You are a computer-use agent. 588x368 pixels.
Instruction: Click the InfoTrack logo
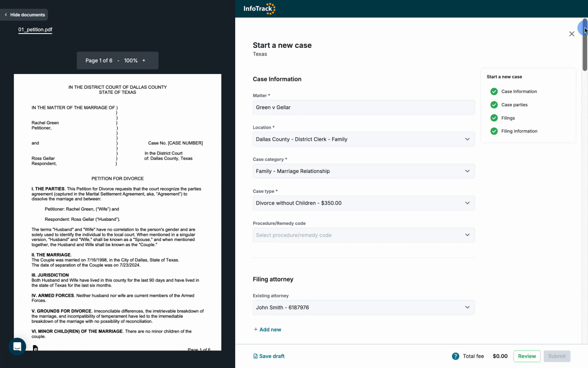tap(259, 8)
